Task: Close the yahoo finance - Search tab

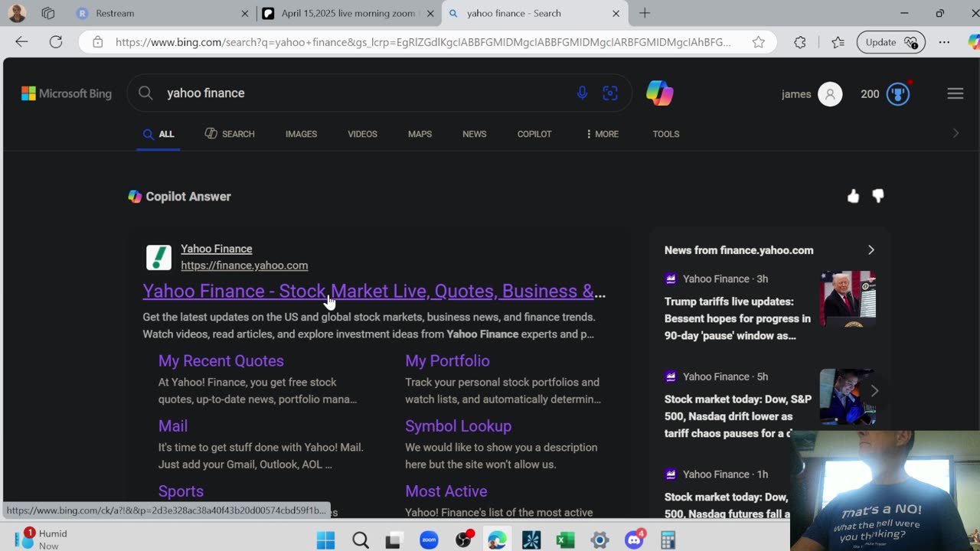Action: click(616, 13)
